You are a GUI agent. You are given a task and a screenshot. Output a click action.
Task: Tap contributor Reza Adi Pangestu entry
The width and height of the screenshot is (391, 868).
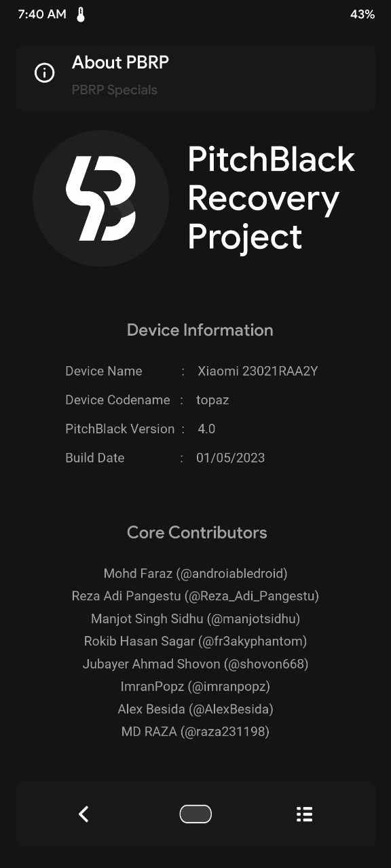(195, 596)
